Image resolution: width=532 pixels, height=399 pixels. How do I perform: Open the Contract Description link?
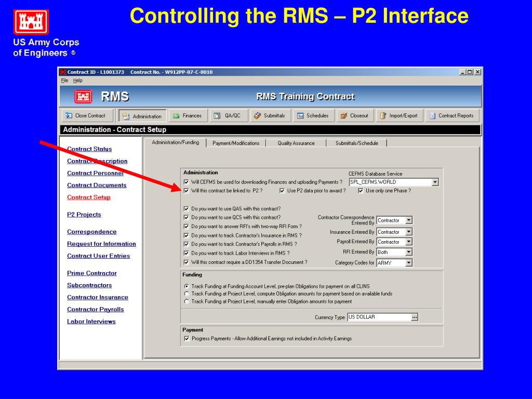click(x=97, y=161)
